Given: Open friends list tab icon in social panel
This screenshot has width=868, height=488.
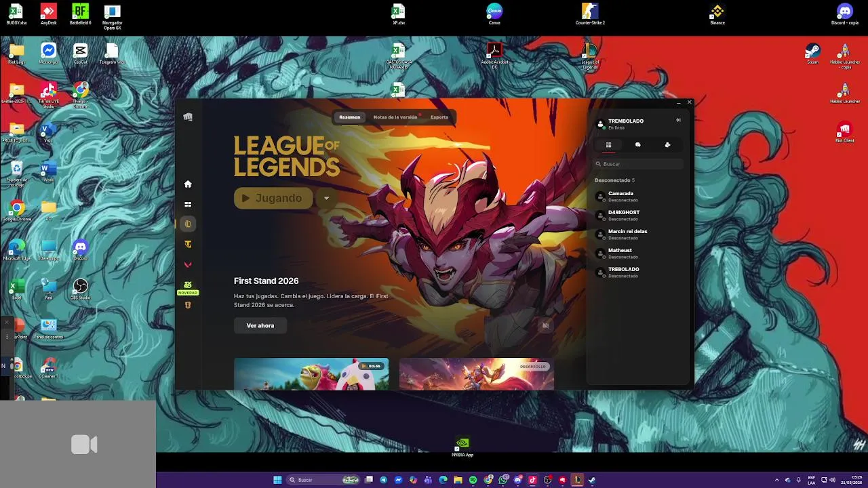Looking at the screenshot, I should pos(609,144).
